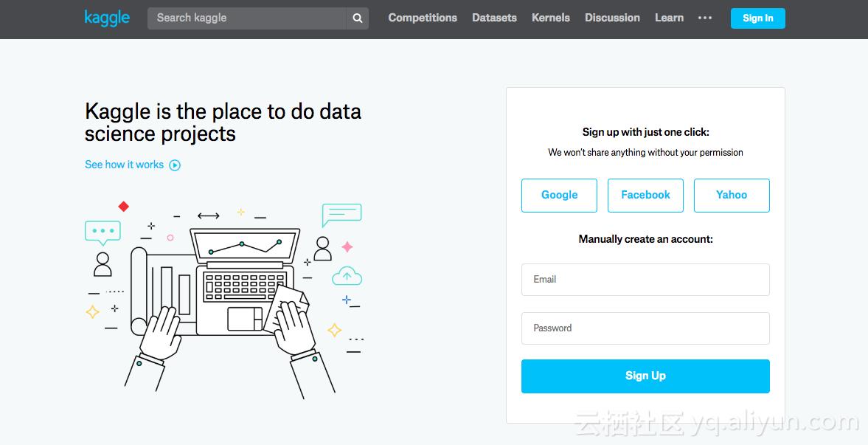This screenshot has width=868, height=445.
Task: Click the speech bubble icon with lines
Action: [341, 214]
